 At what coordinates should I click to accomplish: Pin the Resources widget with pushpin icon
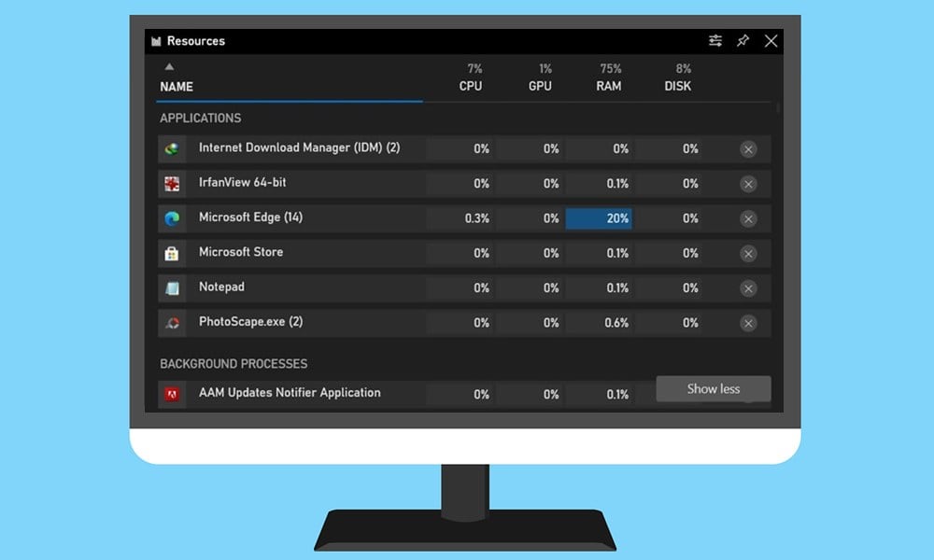[743, 40]
